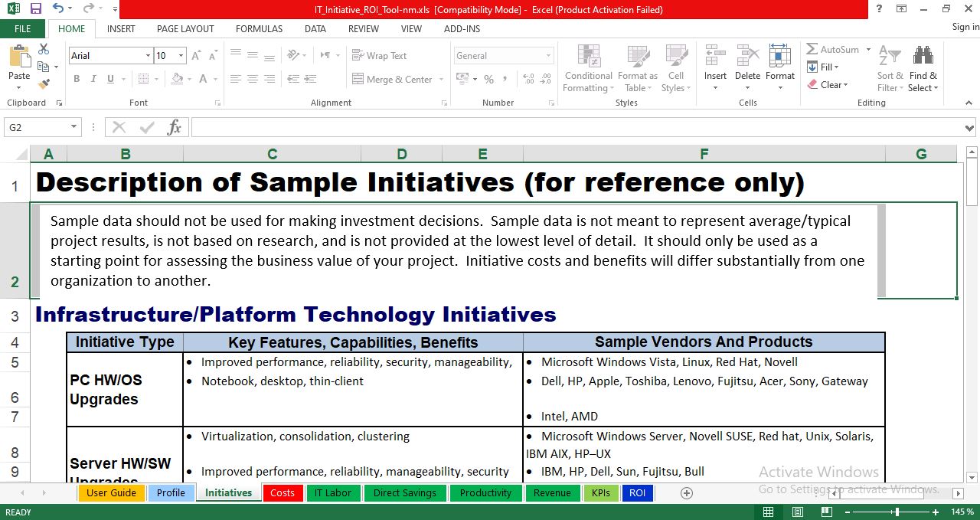Click the Fill Color paint bucket
The width and height of the screenshot is (980, 520).
tap(178, 79)
